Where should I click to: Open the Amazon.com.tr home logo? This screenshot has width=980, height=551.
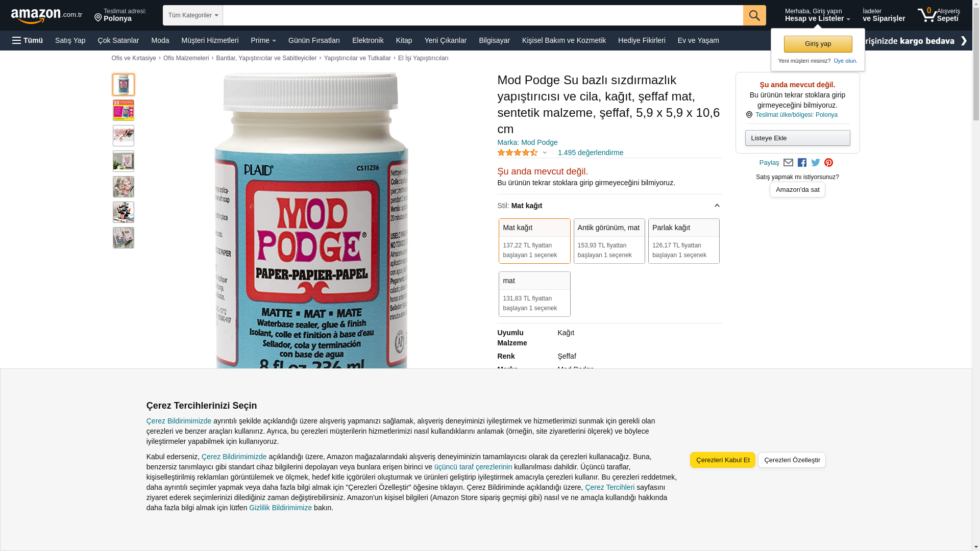pyautogui.click(x=46, y=16)
